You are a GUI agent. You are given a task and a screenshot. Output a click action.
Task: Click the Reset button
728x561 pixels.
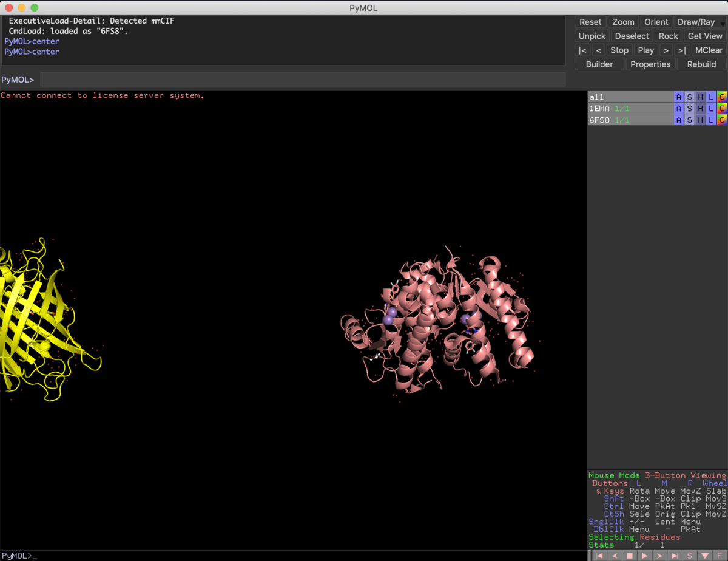tap(590, 22)
